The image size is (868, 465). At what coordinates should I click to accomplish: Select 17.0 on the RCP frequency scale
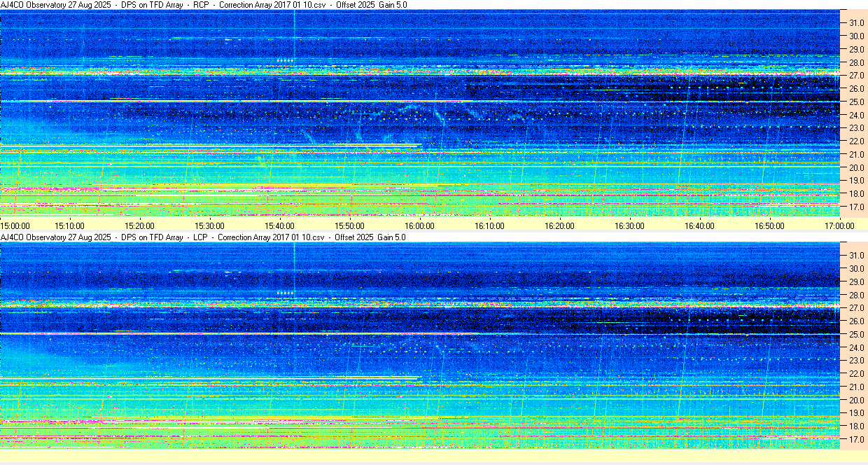[x=857, y=207]
